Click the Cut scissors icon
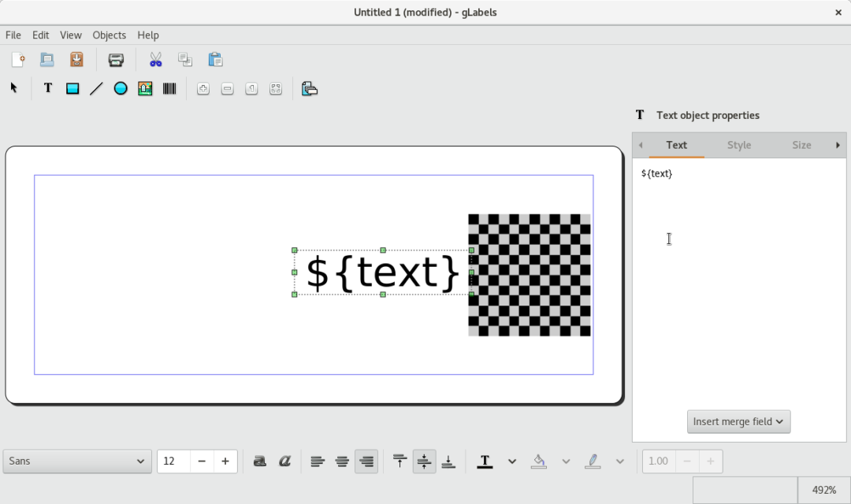Screen dimensions: 851x504 coord(156,60)
